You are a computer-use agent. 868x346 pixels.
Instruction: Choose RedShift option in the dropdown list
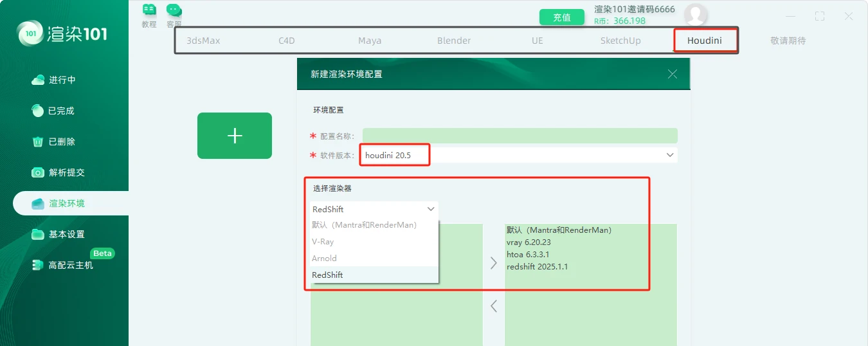pos(374,275)
